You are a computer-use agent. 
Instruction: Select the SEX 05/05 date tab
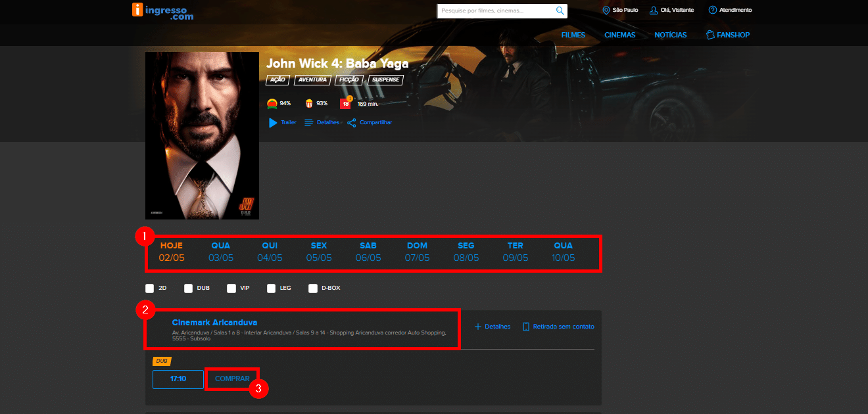pyautogui.click(x=319, y=252)
